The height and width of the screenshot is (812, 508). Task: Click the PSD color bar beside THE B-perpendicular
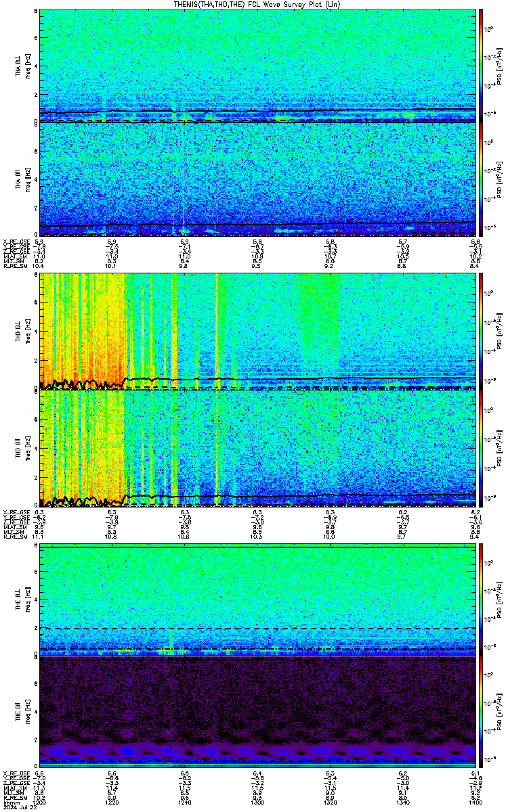[481, 600]
